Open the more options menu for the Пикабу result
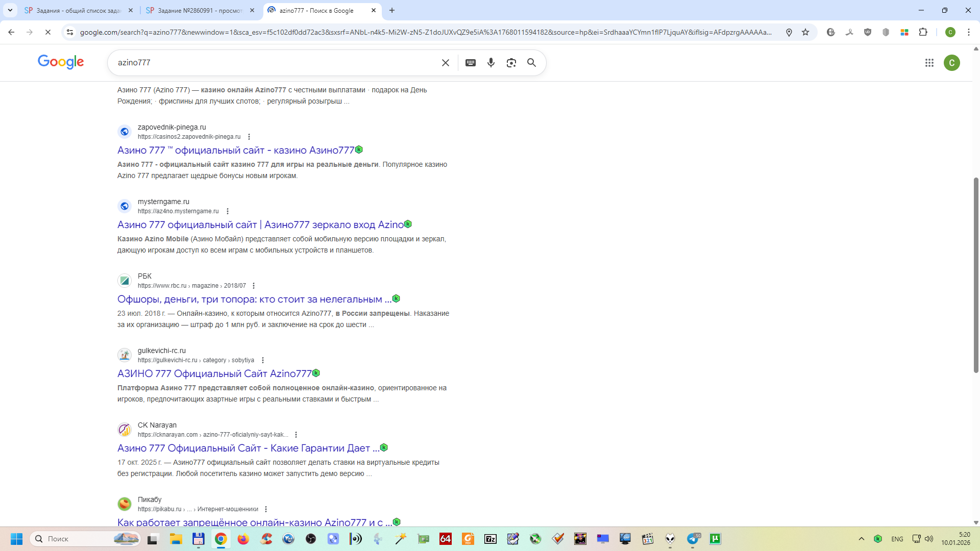Screen dimensions: 980x551 266,509
